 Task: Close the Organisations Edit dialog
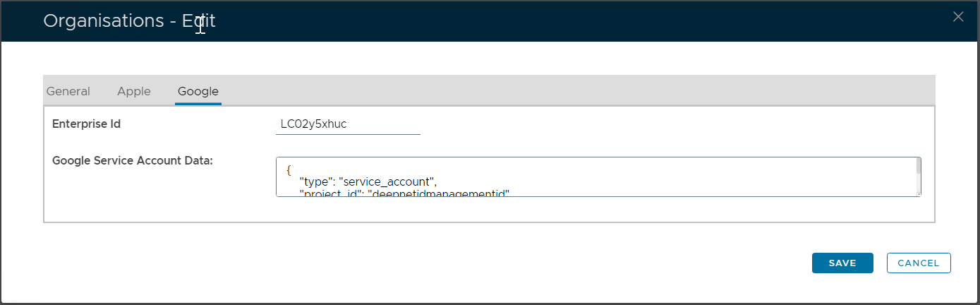click(x=957, y=17)
